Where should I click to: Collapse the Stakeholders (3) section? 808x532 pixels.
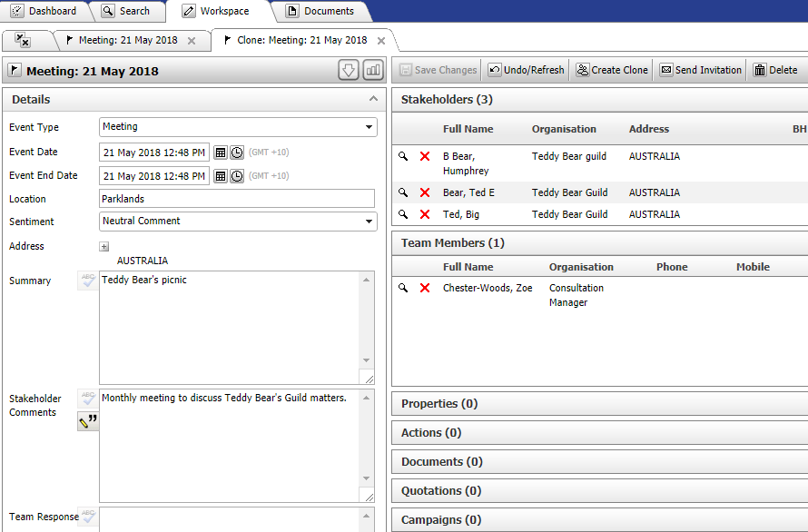[x=600, y=100]
